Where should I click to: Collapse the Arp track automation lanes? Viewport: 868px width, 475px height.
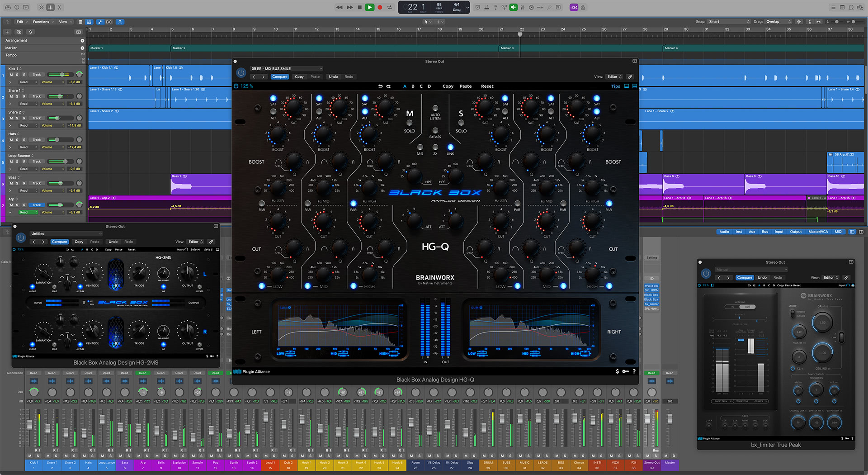10,212
